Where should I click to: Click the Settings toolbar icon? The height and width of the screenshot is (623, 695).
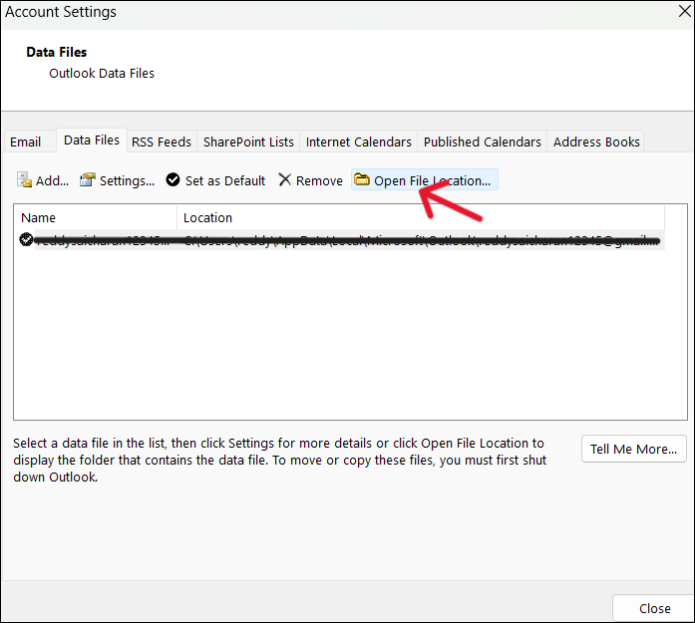[88, 180]
